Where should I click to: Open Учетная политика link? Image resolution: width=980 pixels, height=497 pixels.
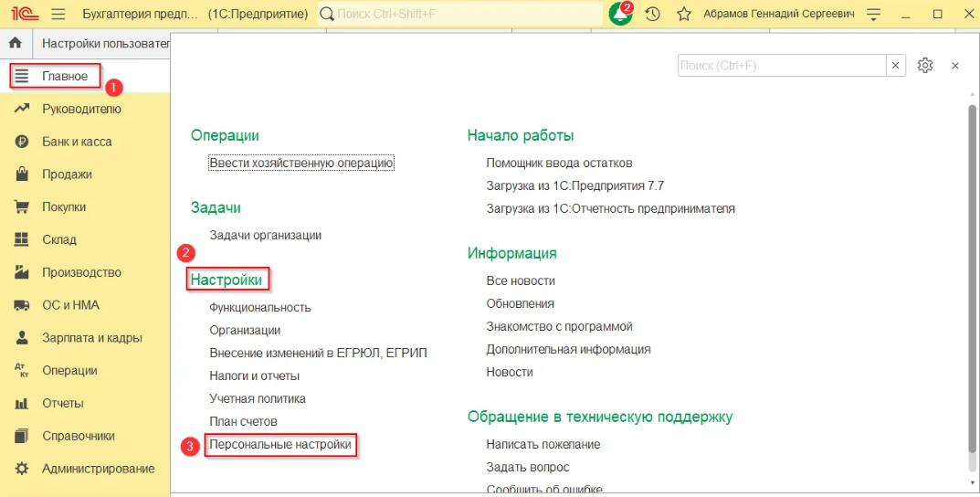pyautogui.click(x=257, y=399)
